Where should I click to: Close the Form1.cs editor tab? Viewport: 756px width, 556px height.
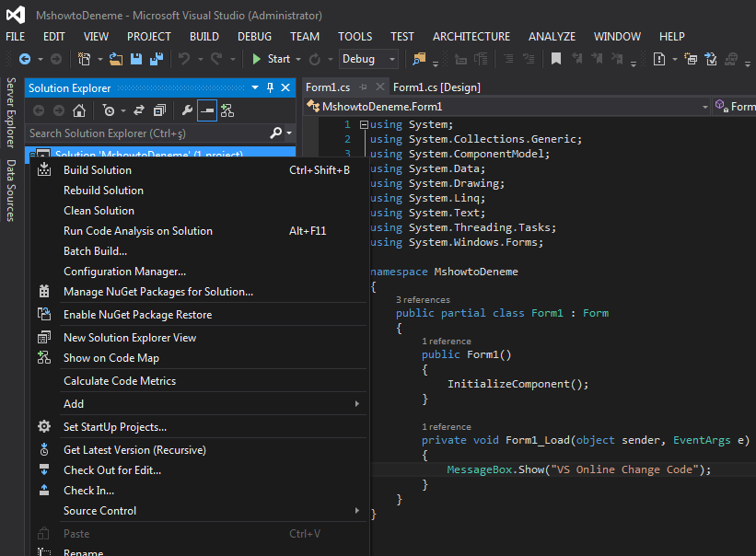point(380,87)
